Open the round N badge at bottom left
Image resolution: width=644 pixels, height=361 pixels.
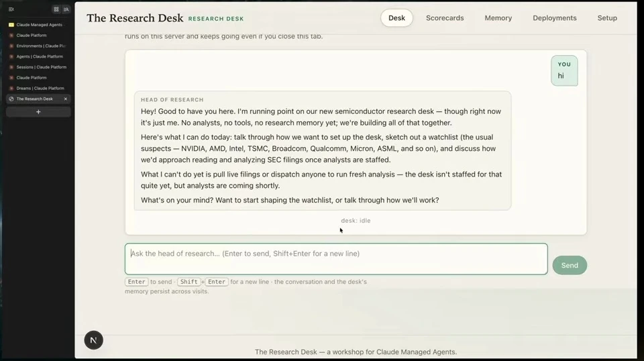click(x=94, y=340)
